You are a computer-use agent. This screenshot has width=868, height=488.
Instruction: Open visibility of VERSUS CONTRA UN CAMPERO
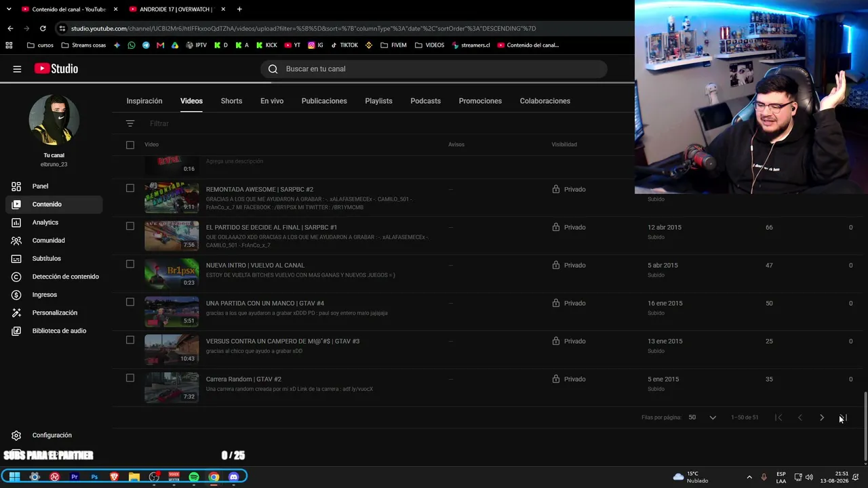(569, 341)
